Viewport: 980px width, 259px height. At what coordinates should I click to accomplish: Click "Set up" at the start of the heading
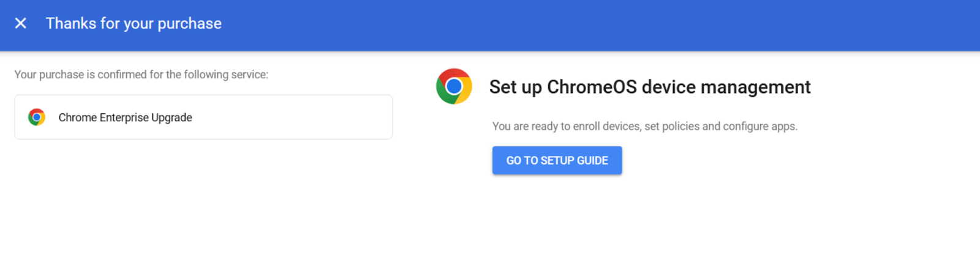pyautogui.click(x=515, y=87)
